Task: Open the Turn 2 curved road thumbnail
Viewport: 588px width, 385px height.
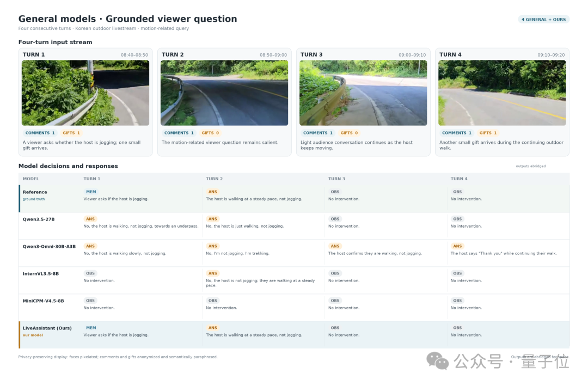Action: [x=224, y=93]
